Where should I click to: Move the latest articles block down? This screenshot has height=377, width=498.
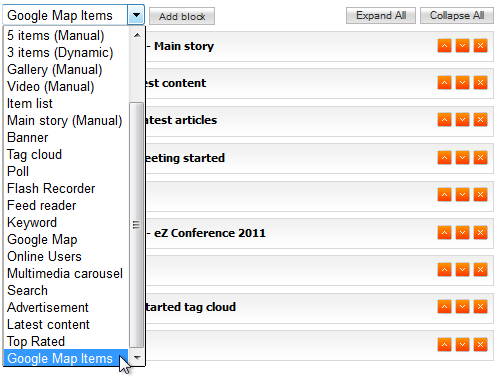462,119
